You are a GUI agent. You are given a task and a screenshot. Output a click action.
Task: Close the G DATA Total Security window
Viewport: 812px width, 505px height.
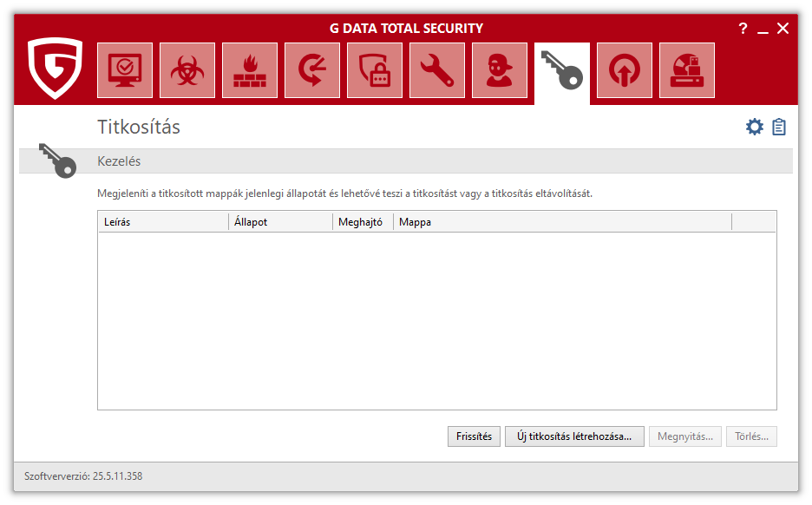(783, 29)
